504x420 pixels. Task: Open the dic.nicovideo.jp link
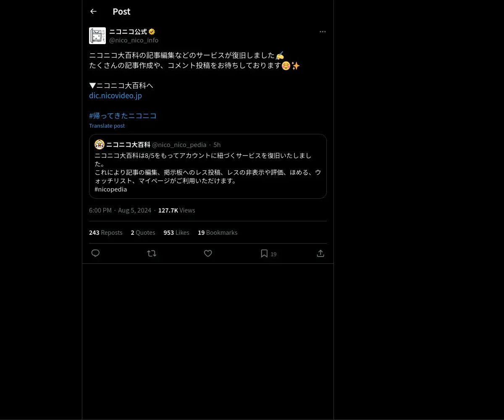115,95
